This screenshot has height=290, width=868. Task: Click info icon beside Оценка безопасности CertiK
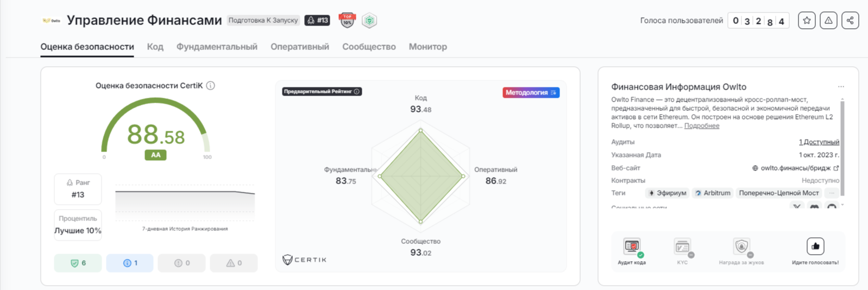point(211,86)
